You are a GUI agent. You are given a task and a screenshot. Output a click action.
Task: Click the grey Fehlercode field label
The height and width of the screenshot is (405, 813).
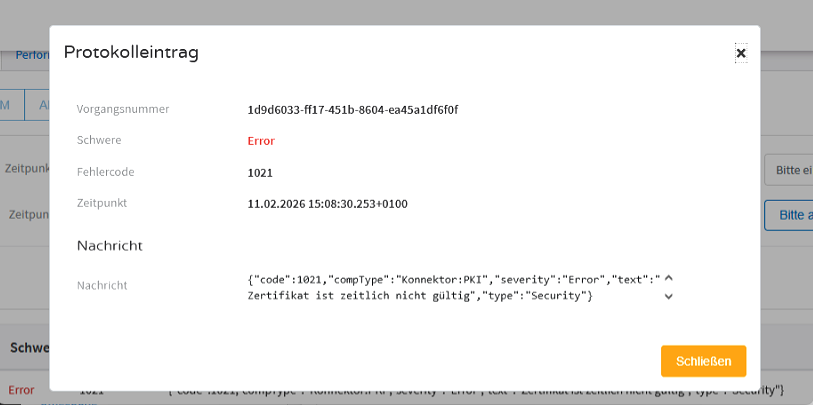[x=105, y=172]
